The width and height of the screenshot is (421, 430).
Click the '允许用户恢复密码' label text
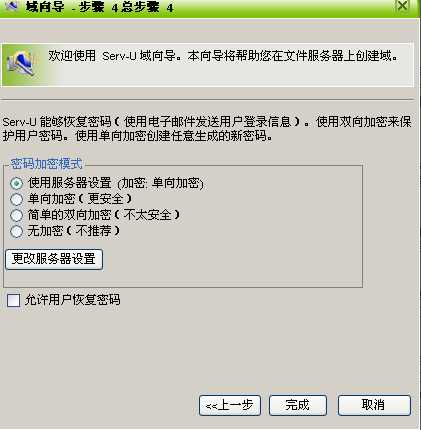[x=72, y=300]
